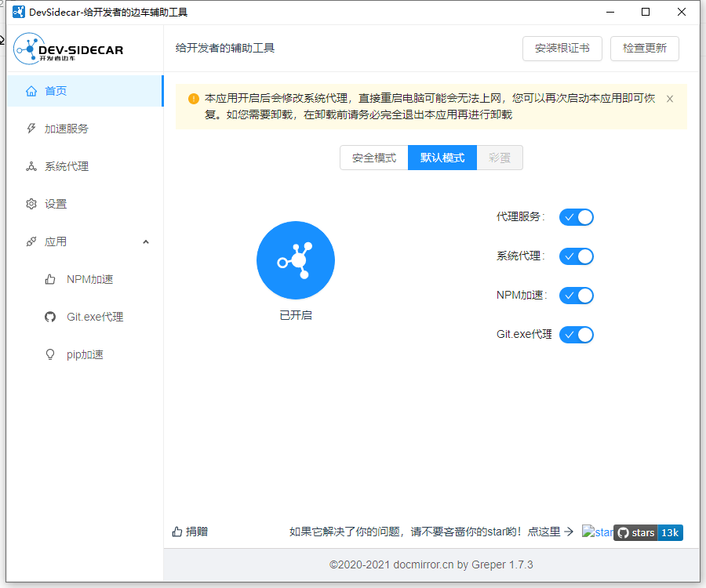Screen dimensions: 706x588
Task: Select the 首页 home icon in sidebar
Action: click(30, 90)
